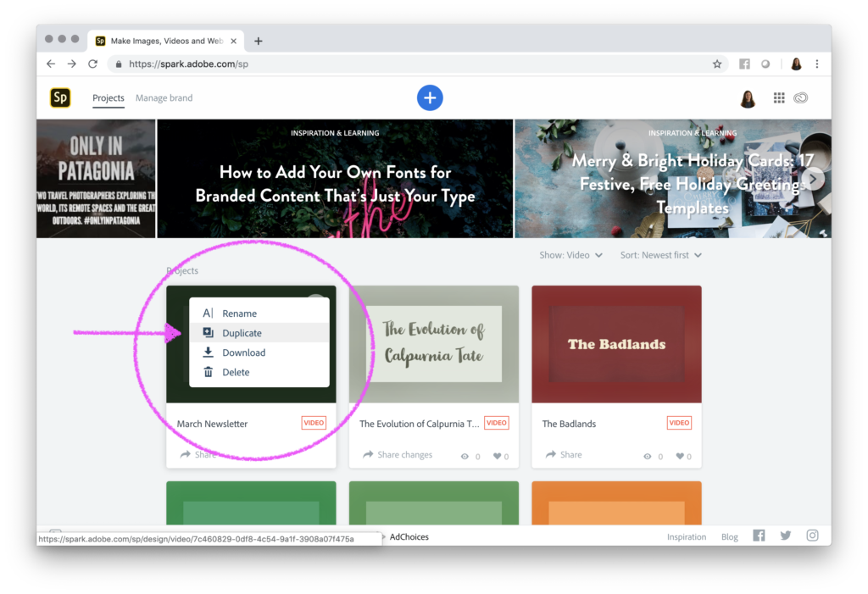Image resolution: width=868 pixels, height=594 pixels.
Task: Open the Show: Video filter dropdown
Action: 570,254
